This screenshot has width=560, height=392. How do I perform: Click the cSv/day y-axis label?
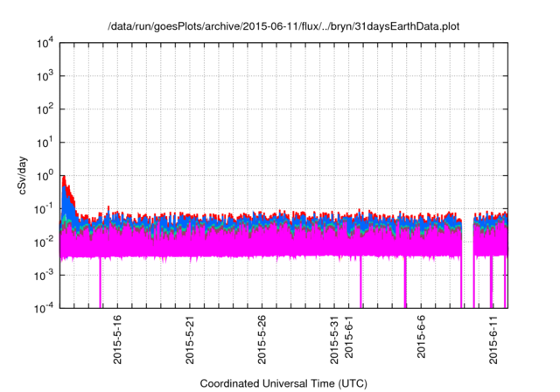point(24,175)
